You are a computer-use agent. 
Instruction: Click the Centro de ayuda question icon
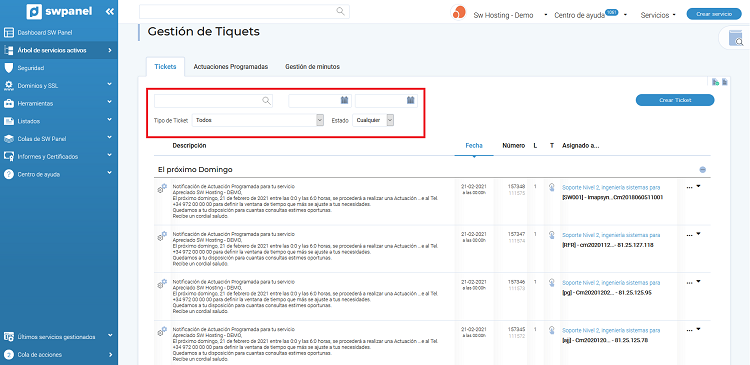(x=8, y=175)
